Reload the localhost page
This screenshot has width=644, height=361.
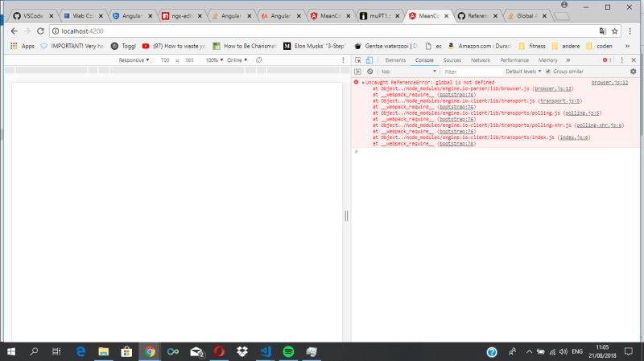[40, 31]
